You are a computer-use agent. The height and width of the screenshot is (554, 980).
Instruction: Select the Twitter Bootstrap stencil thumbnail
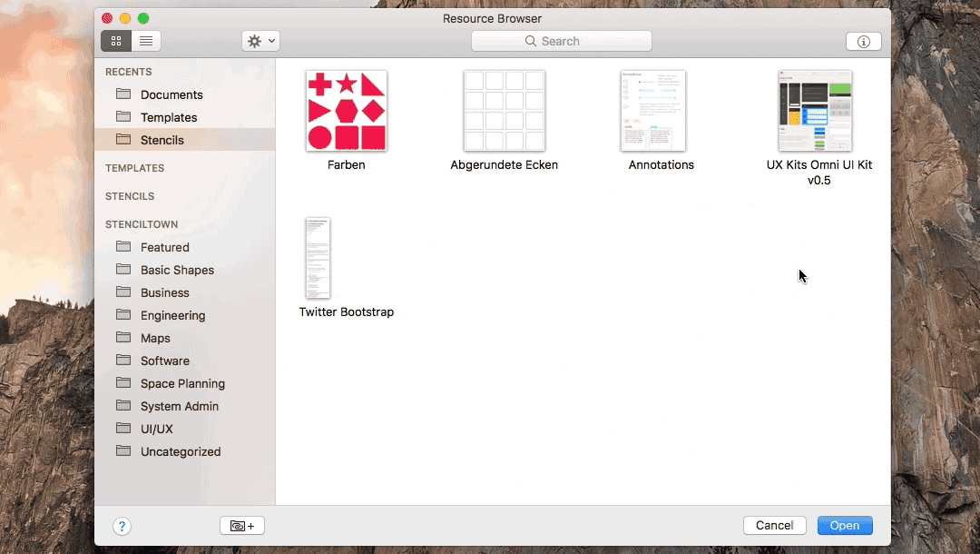318,258
